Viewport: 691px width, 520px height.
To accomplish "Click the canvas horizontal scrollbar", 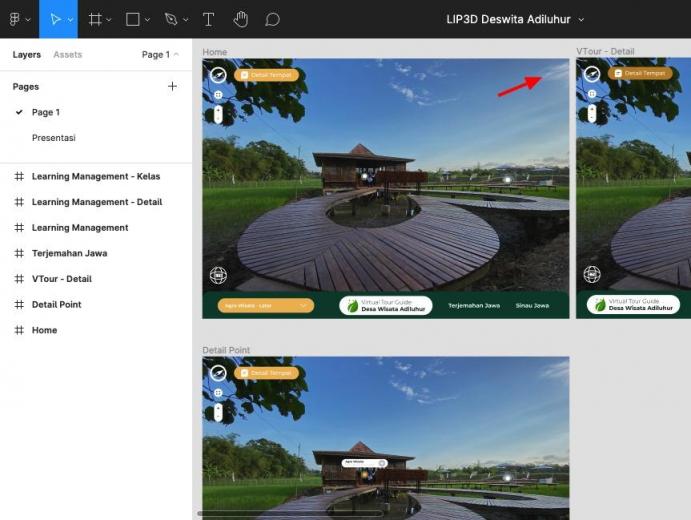I will click(x=291, y=513).
